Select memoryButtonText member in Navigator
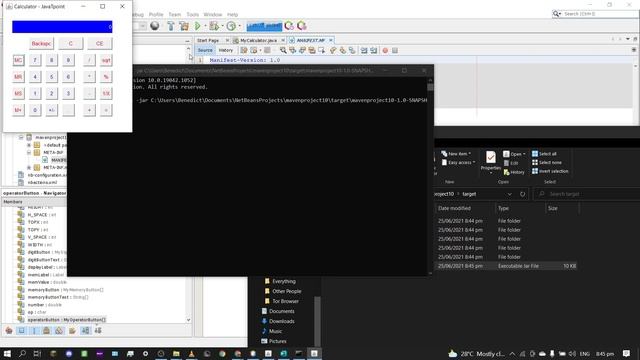Image resolution: width=640 pixels, height=360 pixels. [58, 297]
